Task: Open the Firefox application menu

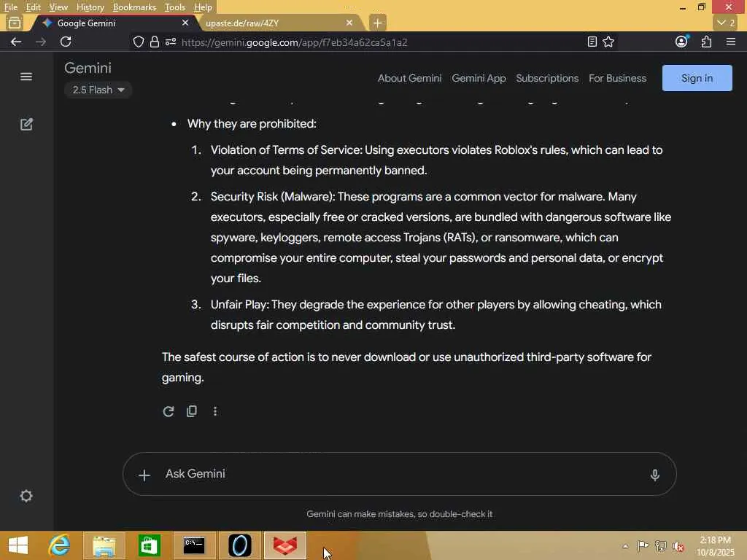Action: click(731, 42)
